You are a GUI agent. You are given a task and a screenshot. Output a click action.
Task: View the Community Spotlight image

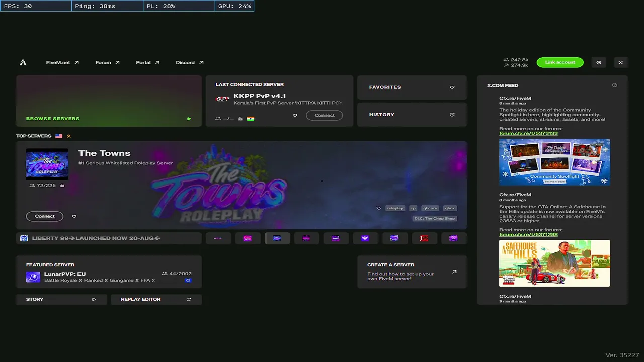click(x=554, y=162)
